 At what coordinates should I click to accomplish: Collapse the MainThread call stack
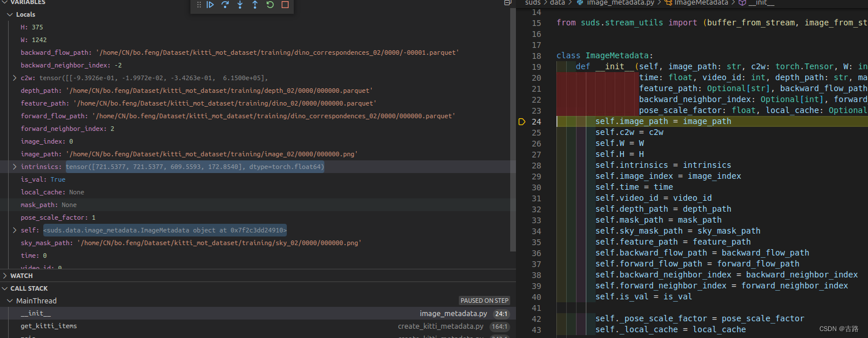point(10,301)
